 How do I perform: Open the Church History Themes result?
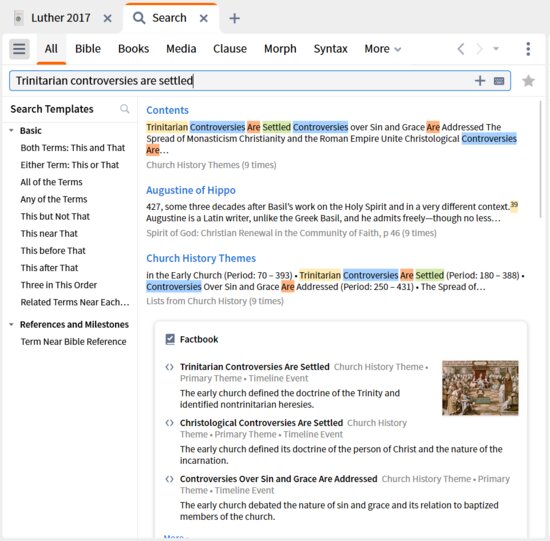tap(201, 258)
